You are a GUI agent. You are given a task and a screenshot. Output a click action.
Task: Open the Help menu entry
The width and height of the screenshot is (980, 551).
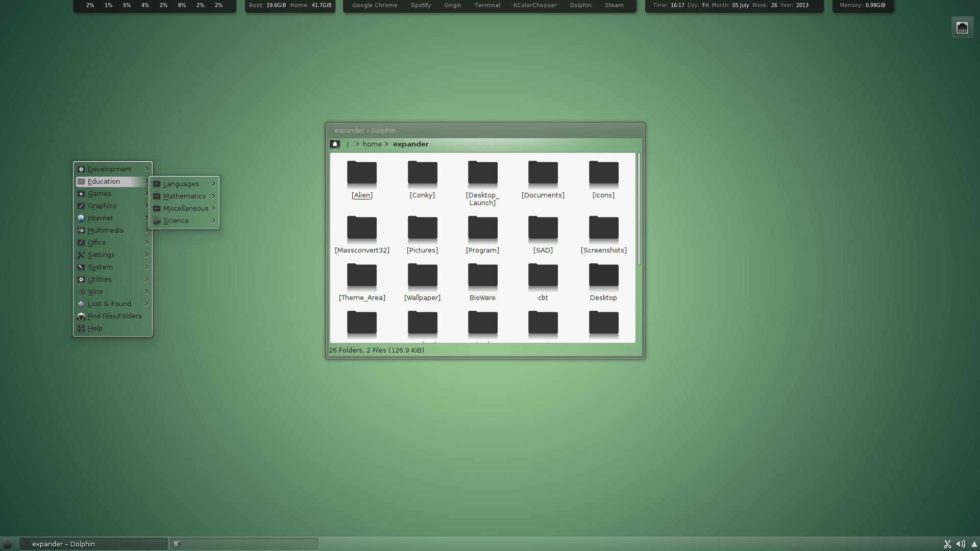[113, 329]
